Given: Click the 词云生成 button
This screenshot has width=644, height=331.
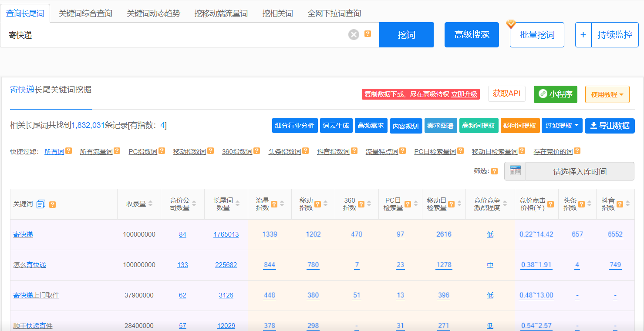Looking at the screenshot, I should pos(336,126).
